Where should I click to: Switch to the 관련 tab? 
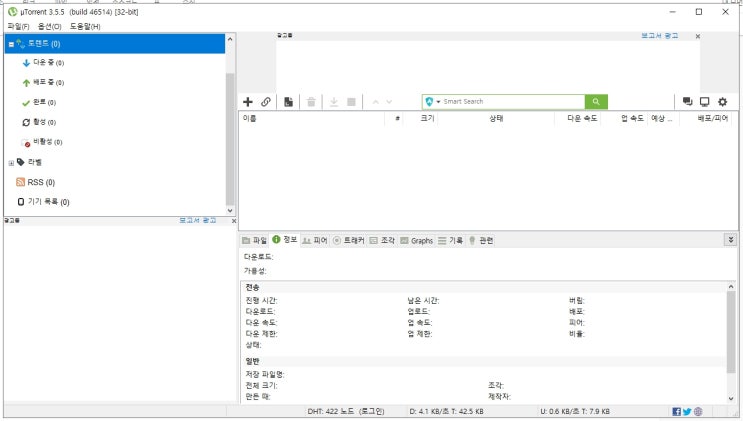[481, 240]
